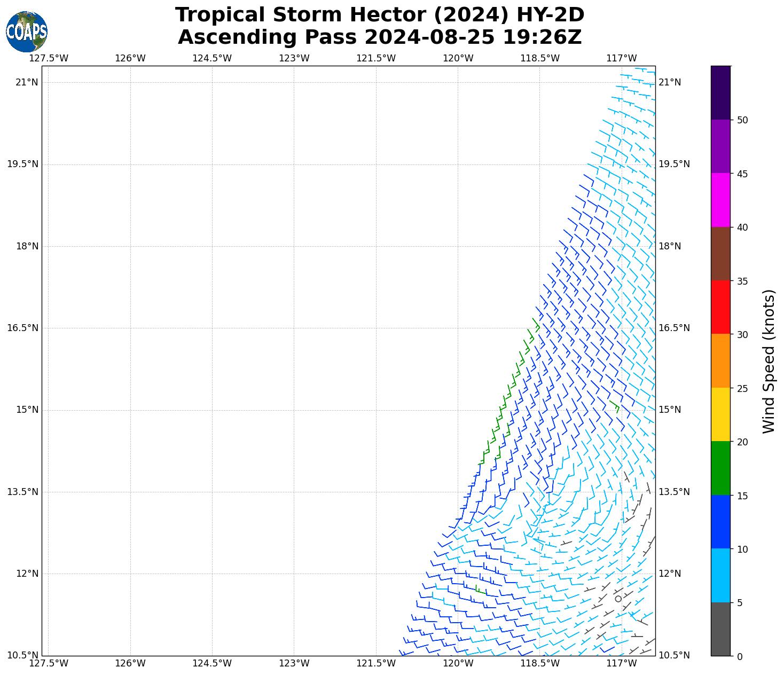Screen dimensions: 784x675
Task: Click the brown 35–40 knot colorbar segment
Action: click(720, 254)
